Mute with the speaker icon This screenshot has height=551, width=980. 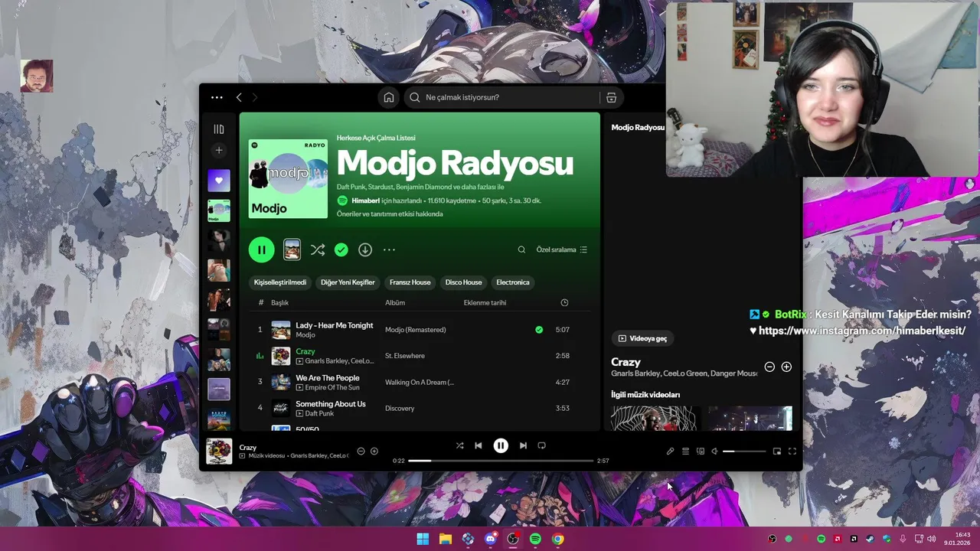714,452
